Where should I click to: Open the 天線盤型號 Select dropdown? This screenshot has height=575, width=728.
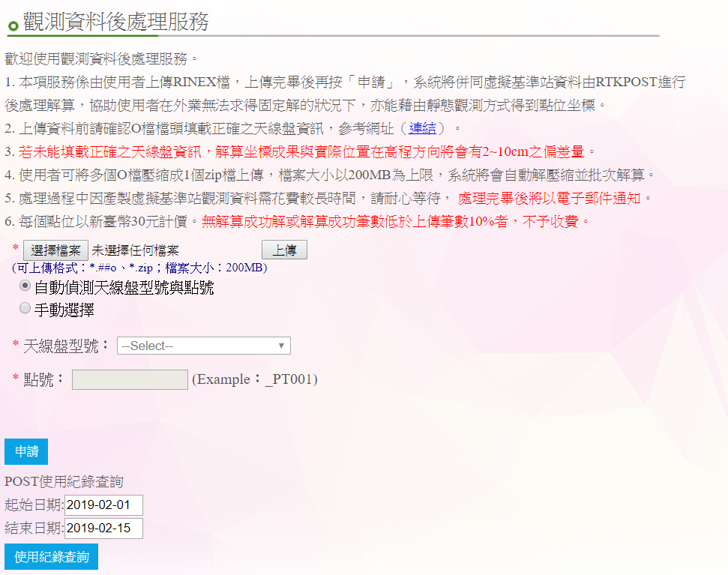[x=204, y=346]
